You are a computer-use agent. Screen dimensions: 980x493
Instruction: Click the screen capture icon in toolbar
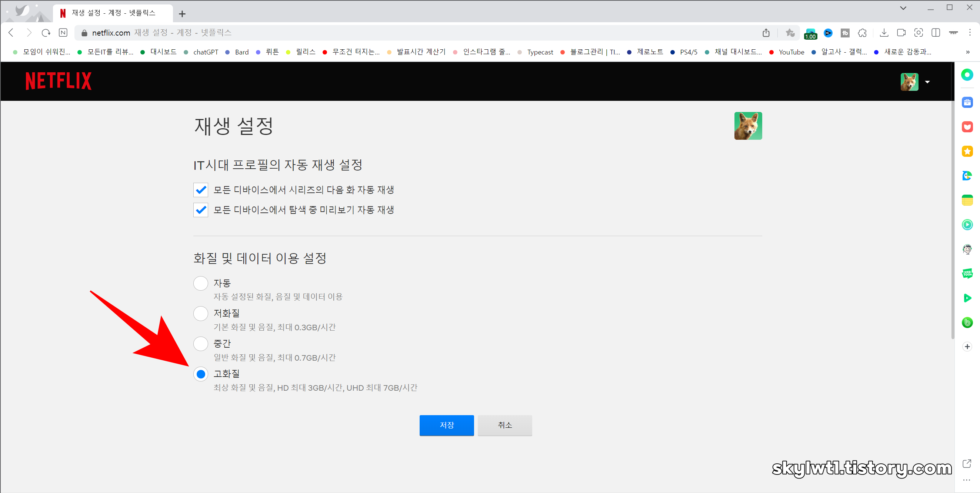coord(919,33)
